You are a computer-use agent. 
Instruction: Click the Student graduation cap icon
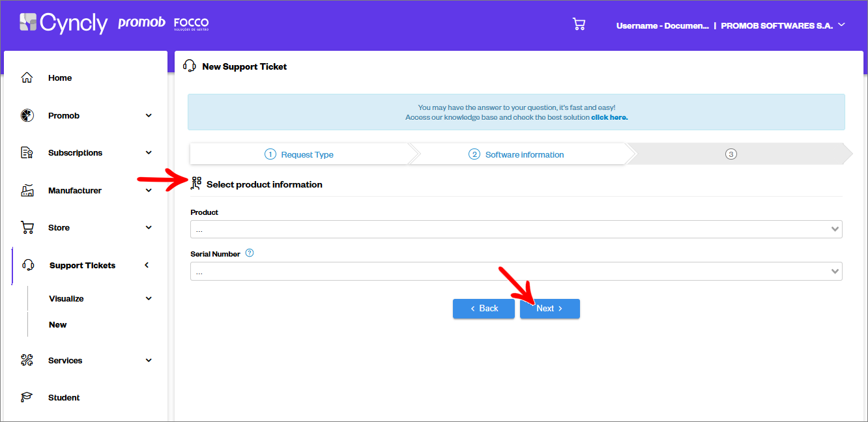click(x=27, y=397)
